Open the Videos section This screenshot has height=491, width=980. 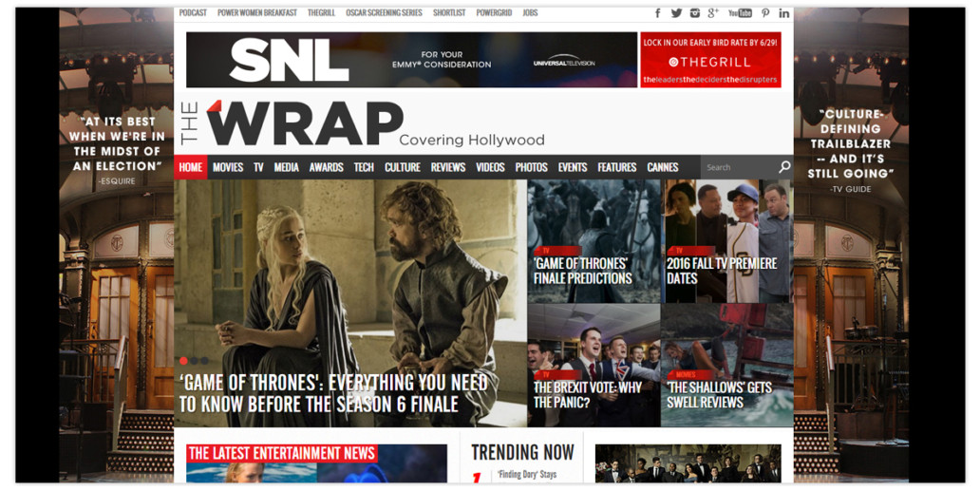pos(491,167)
